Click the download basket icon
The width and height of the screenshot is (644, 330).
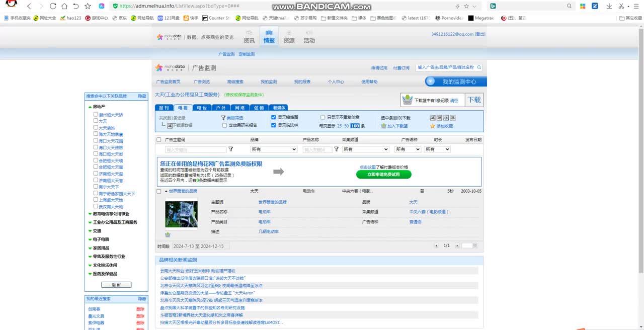(x=407, y=100)
